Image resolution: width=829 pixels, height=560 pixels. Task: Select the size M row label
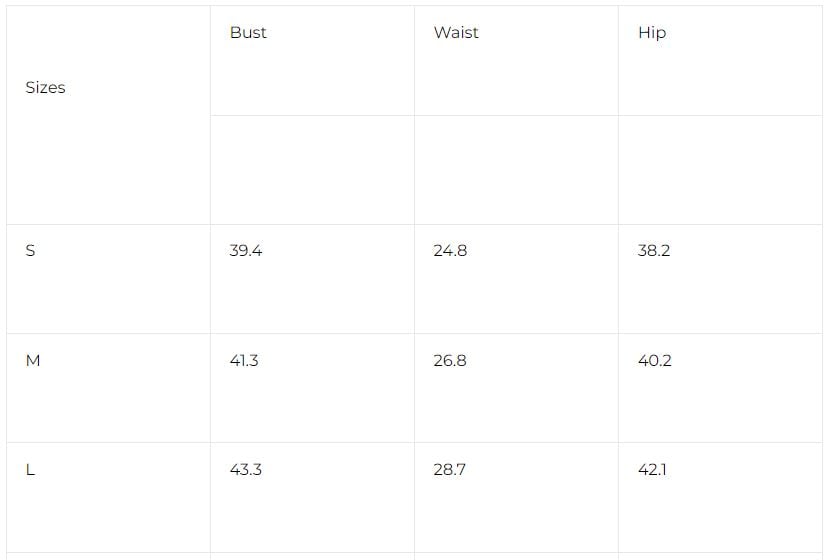point(33,361)
